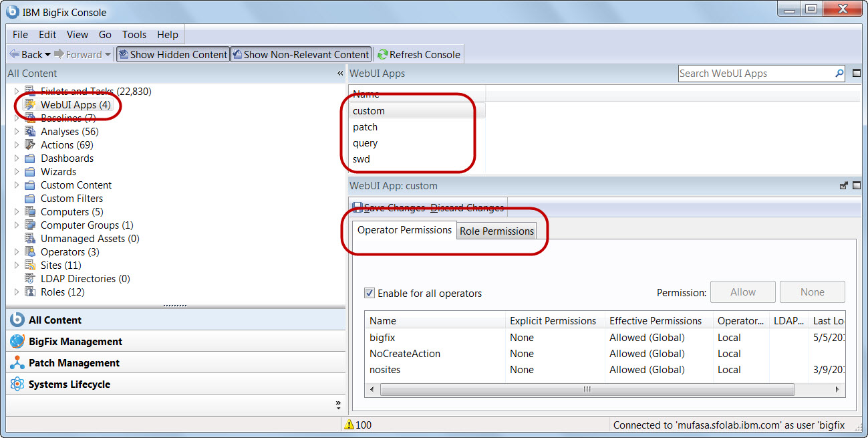Click the Search WebUI Apps field
The image size is (868, 438).
(x=756, y=74)
